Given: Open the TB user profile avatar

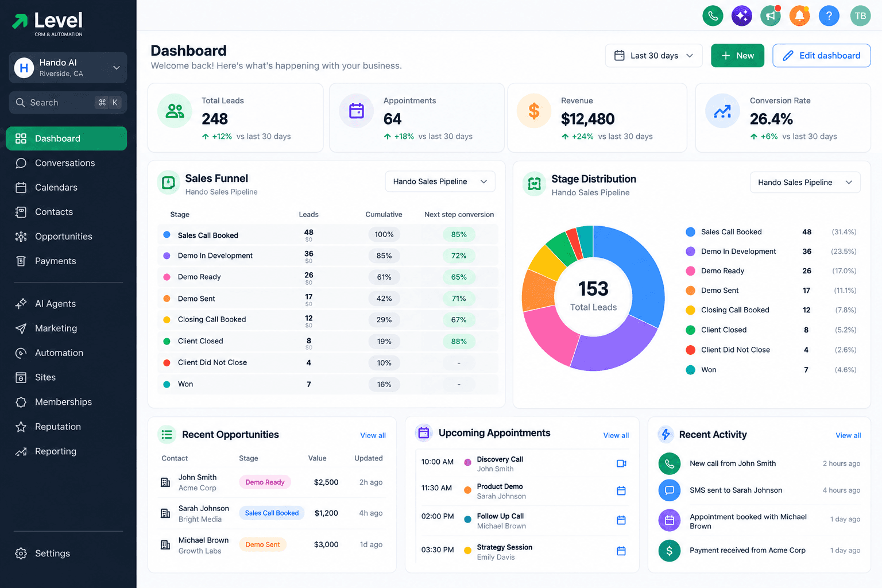Looking at the screenshot, I should point(860,16).
